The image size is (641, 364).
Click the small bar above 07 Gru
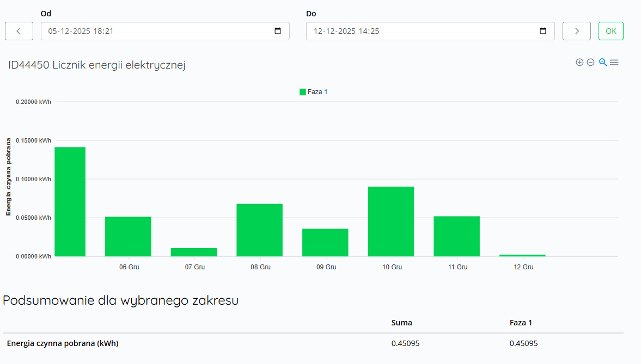(194, 251)
